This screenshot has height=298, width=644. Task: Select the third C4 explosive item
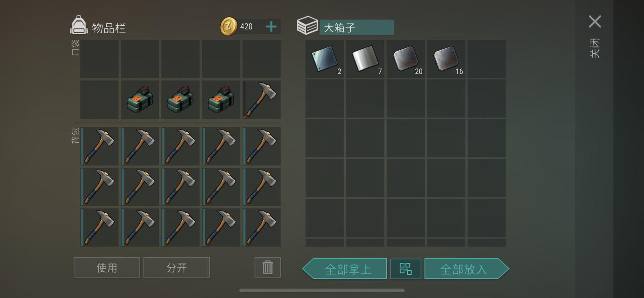pyautogui.click(x=221, y=100)
